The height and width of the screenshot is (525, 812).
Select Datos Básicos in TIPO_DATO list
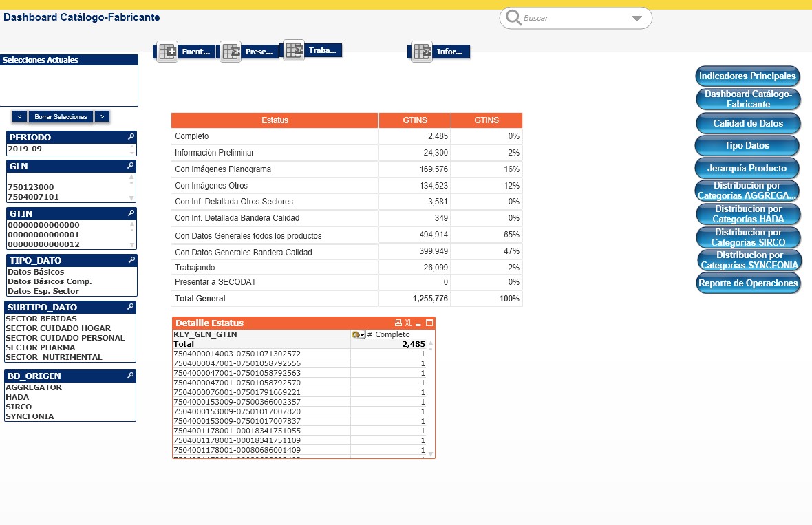pos(36,272)
